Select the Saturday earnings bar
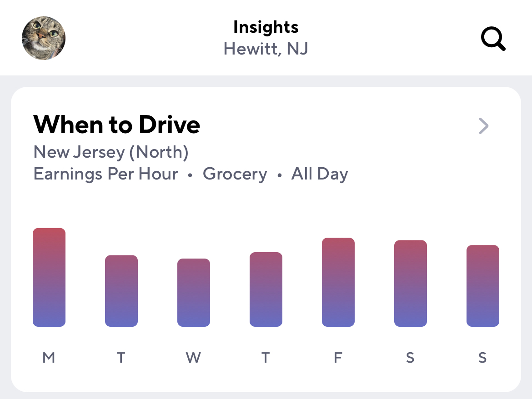This screenshot has width=532, height=399. coord(411,284)
